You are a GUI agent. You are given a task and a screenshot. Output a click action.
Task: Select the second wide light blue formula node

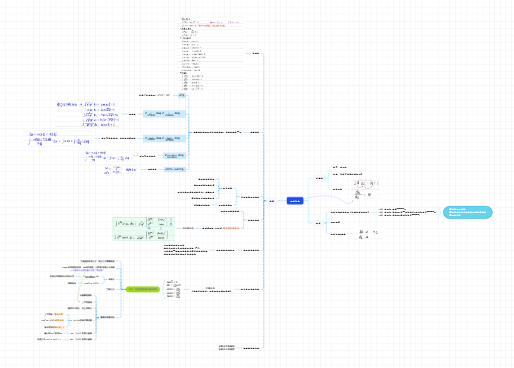(164, 138)
